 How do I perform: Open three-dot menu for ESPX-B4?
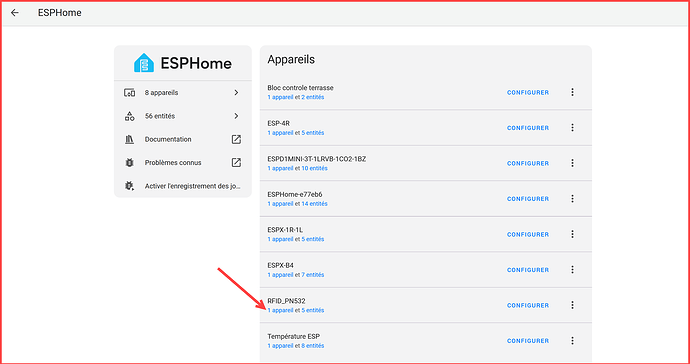pos(573,270)
